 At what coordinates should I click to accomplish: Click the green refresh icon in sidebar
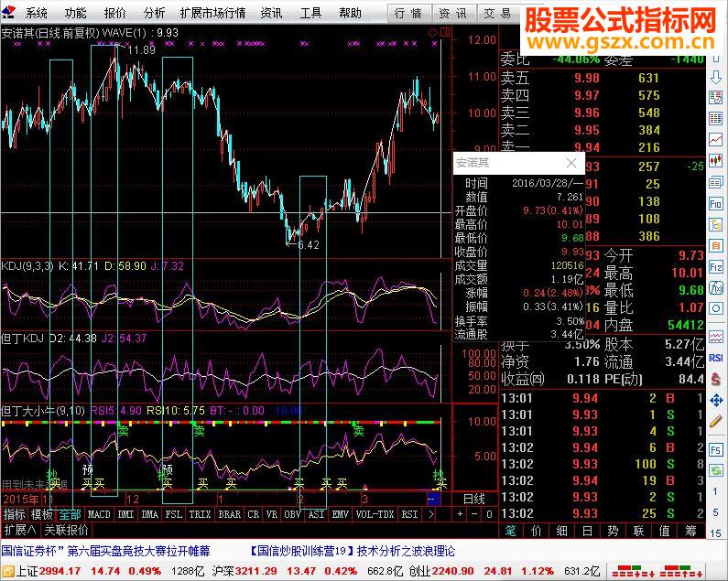715,470
